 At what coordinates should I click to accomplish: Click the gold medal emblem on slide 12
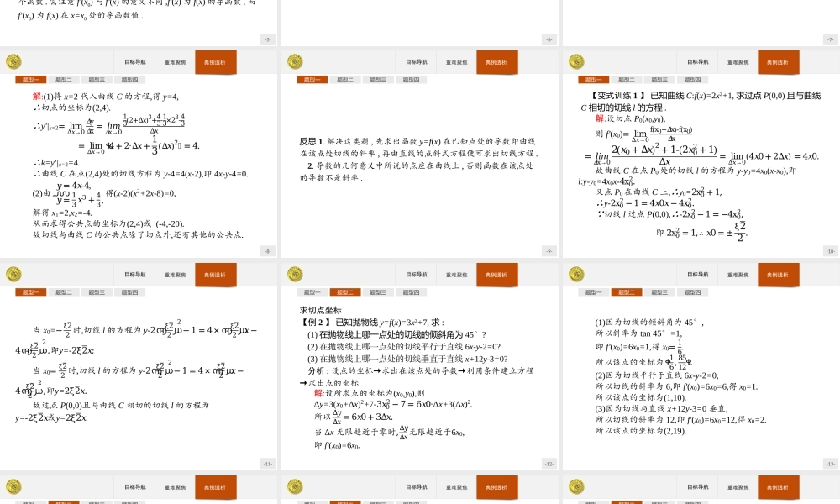[x=296, y=275]
